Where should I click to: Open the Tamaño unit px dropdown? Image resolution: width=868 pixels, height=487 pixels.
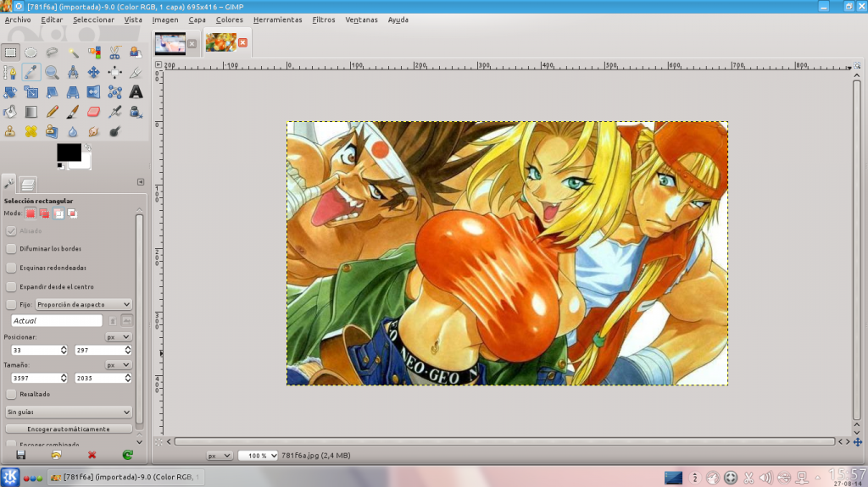pyautogui.click(x=118, y=365)
